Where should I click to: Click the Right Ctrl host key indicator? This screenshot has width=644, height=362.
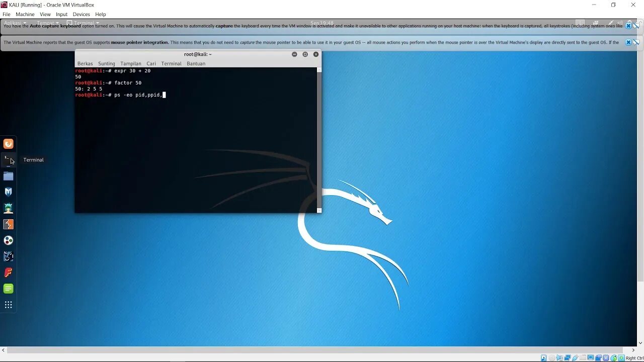[x=634, y=358]
